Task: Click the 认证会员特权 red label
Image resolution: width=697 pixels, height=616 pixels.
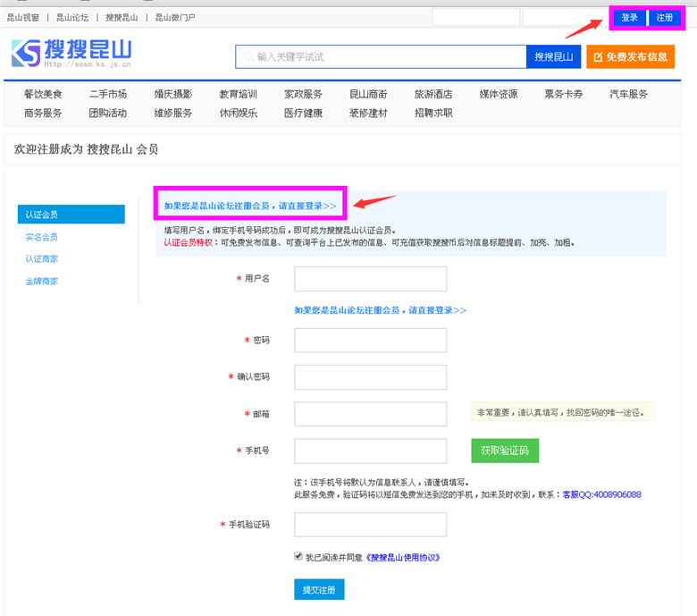Action: (188, 242)
